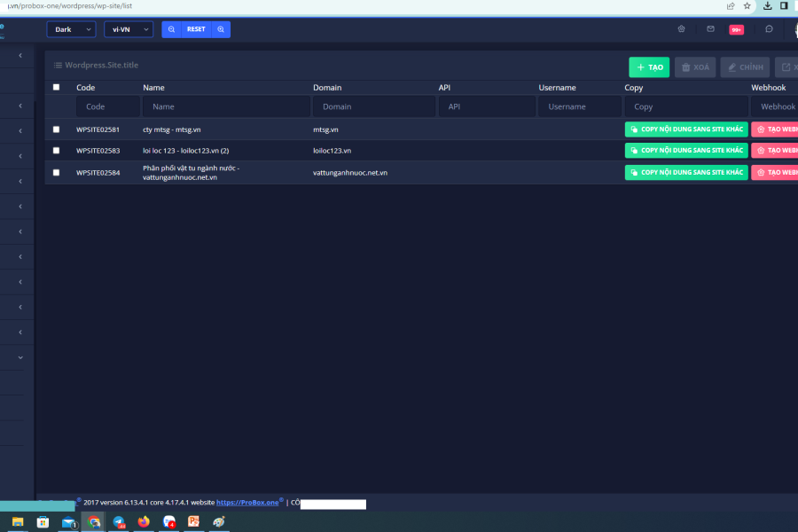798x532 pixels.
Task: Open the 99+ notifications badge
Action: [x=736, y=29]
